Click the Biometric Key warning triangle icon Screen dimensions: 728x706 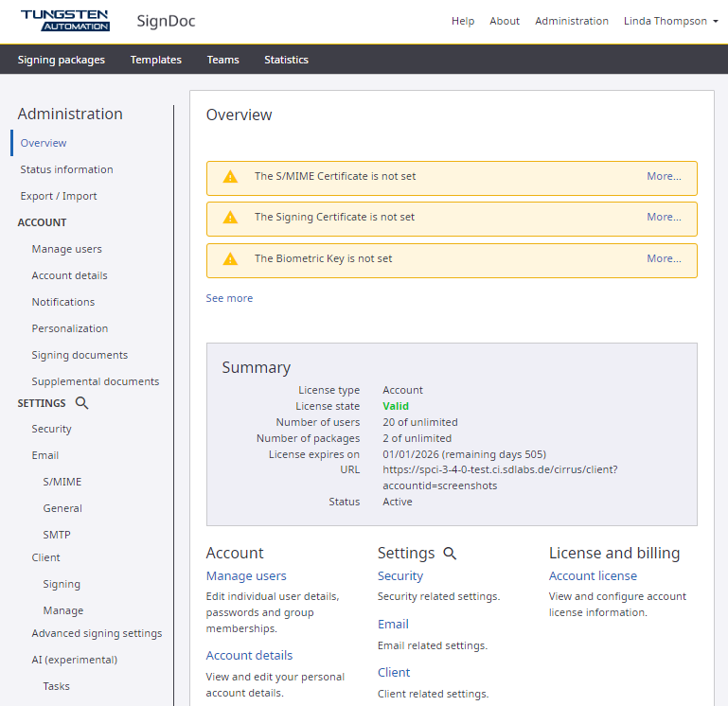click(x=230, y=259)
